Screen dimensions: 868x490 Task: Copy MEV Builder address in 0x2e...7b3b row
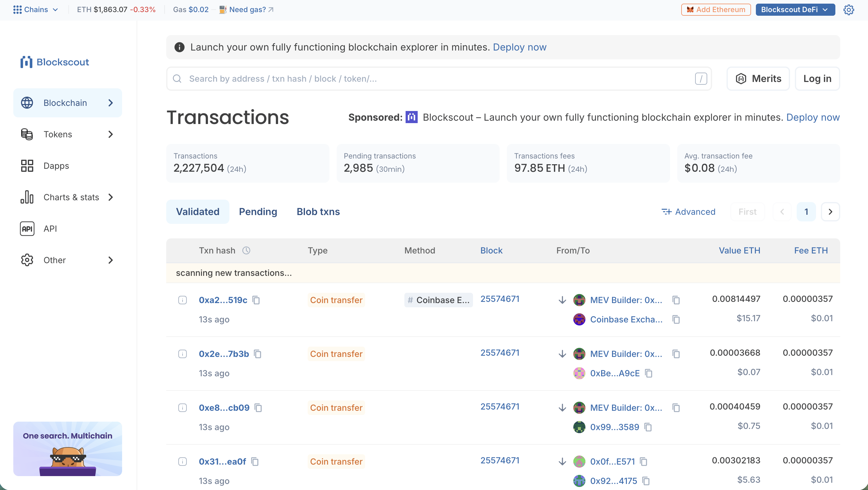(676, 354)
